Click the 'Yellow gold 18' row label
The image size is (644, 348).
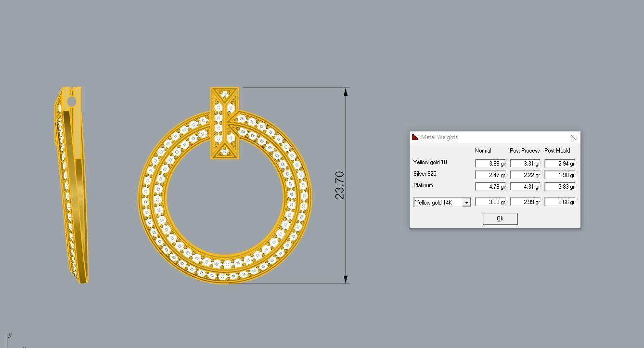[x=430, y=162]
